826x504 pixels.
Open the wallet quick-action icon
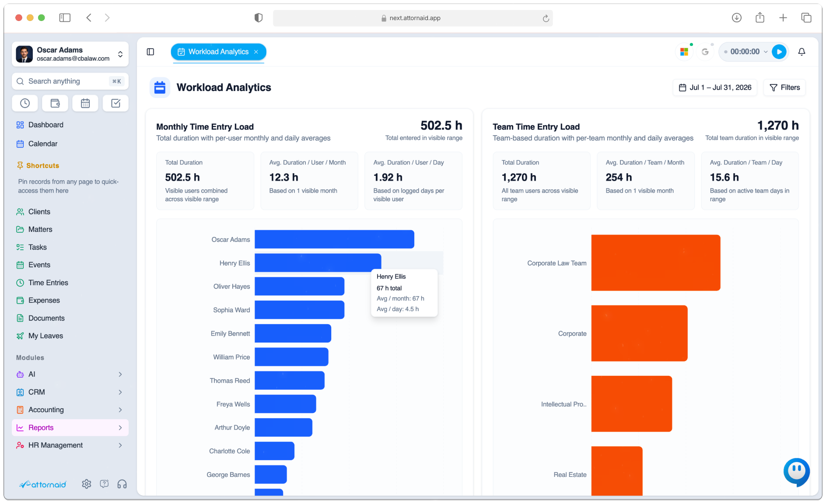tap(55, 103)
